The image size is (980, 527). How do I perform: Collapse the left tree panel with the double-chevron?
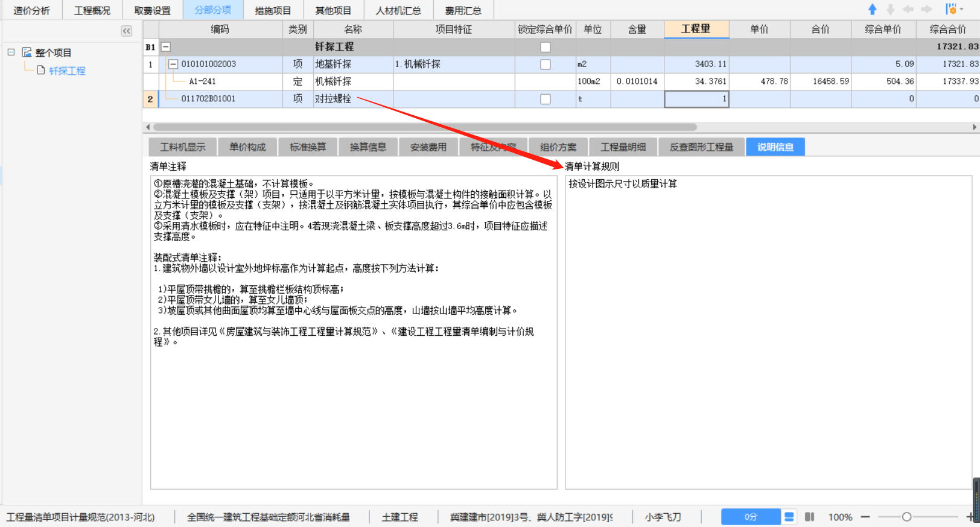click(126, 31)
